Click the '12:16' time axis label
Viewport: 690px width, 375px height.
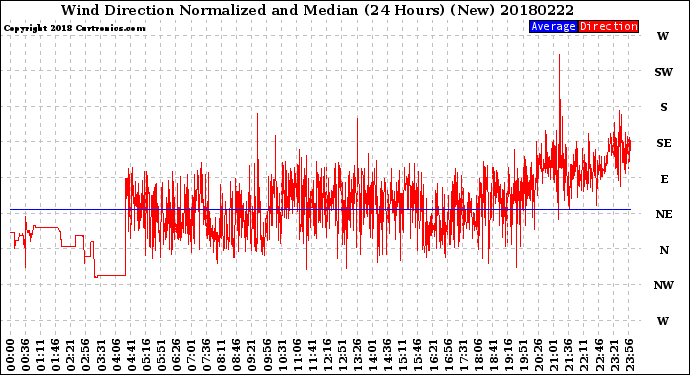(327, 355)
